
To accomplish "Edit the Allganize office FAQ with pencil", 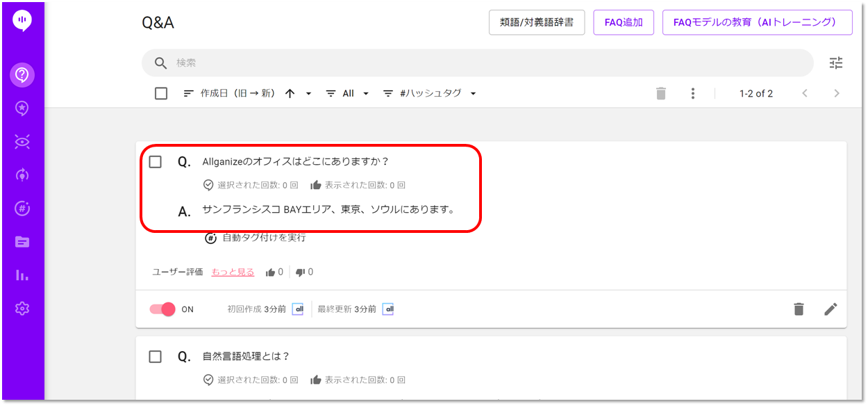I will point(831,309).
